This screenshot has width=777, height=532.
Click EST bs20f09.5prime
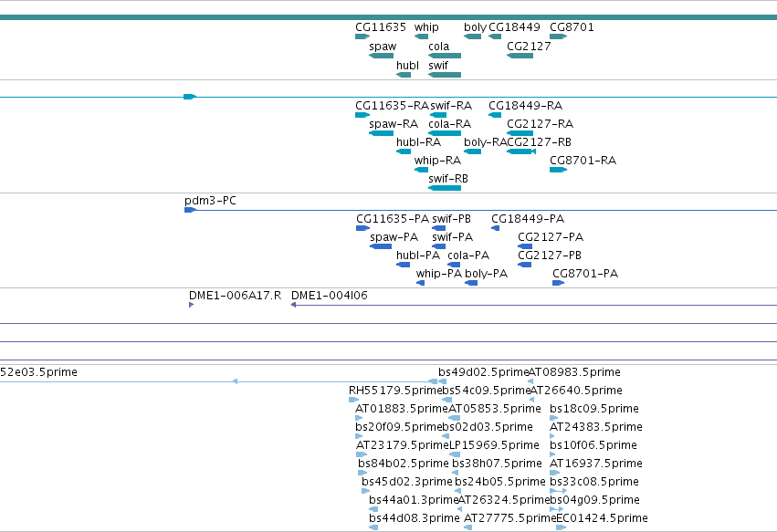coord(359,436)
